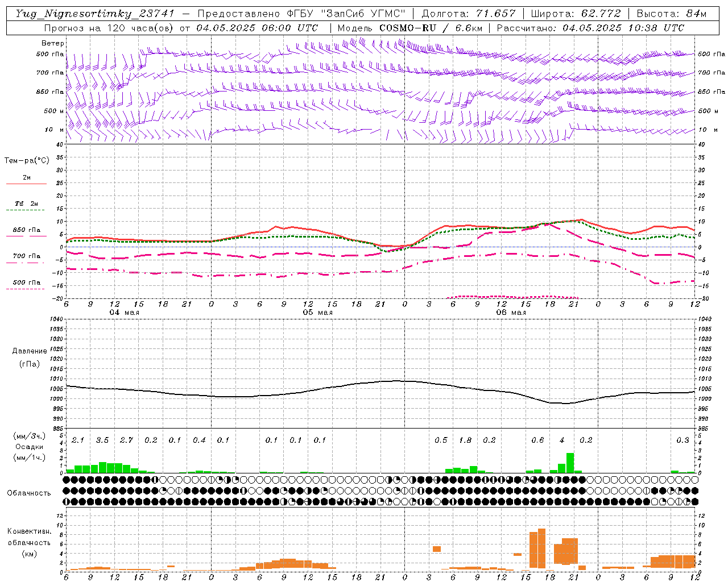Image resolution: width=728 pixels, height=582 pixels.
Task: Select the "ЗапСиб УГМС" provider text
Action: (x=363, y=14)
